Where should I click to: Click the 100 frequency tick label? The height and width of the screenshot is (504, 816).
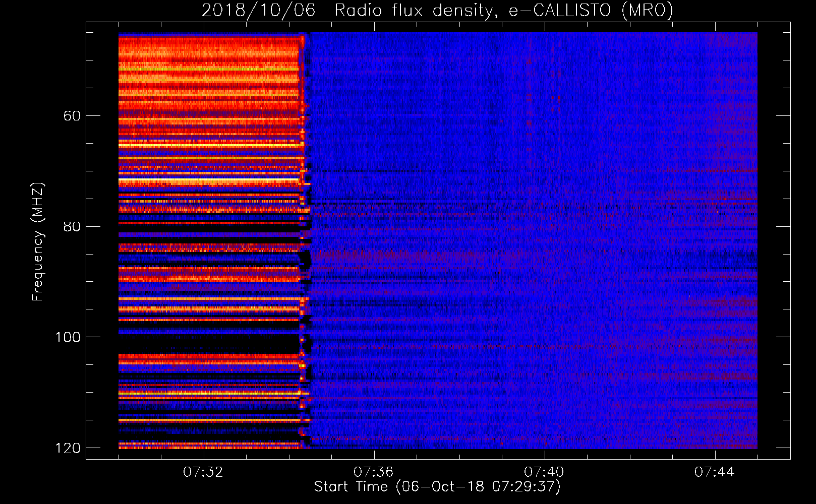68,337
